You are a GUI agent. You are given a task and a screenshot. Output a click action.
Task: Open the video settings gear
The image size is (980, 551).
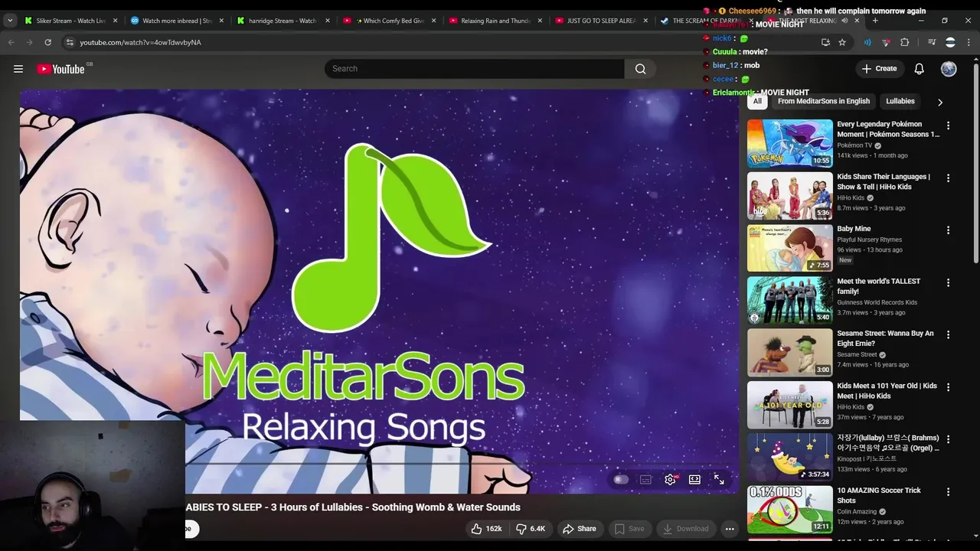click(670, 479)
